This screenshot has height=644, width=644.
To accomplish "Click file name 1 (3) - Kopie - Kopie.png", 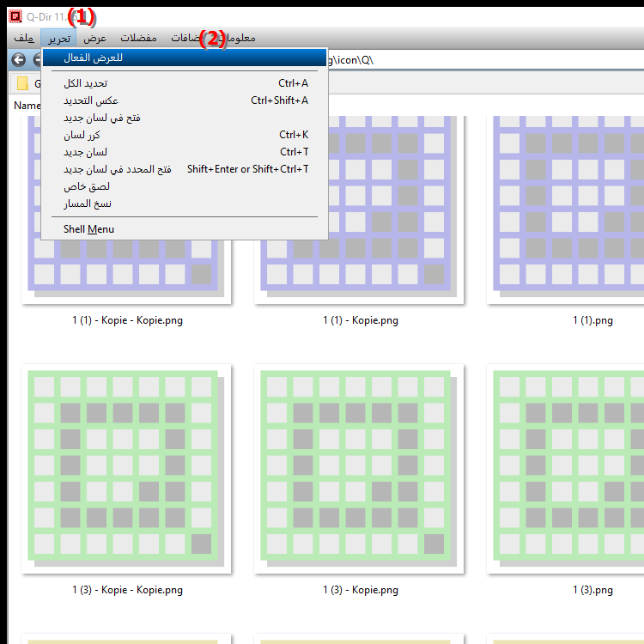I will [x=127, y=590].
